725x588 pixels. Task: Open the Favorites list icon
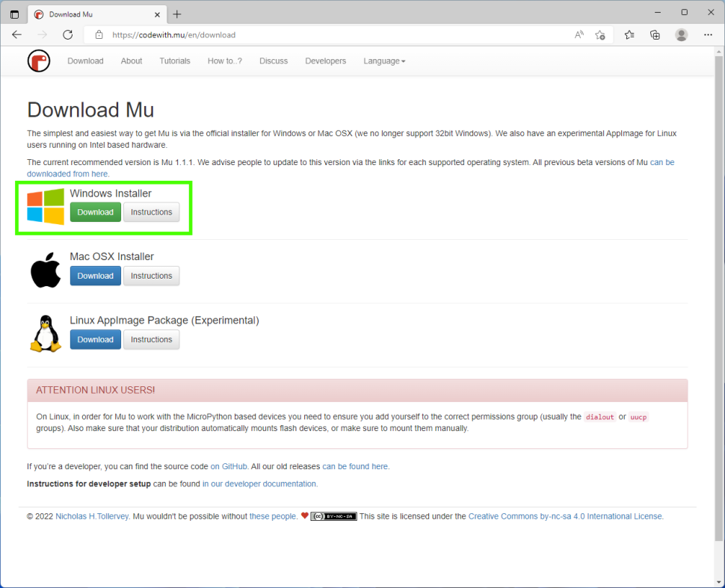[x=629, y=34]
